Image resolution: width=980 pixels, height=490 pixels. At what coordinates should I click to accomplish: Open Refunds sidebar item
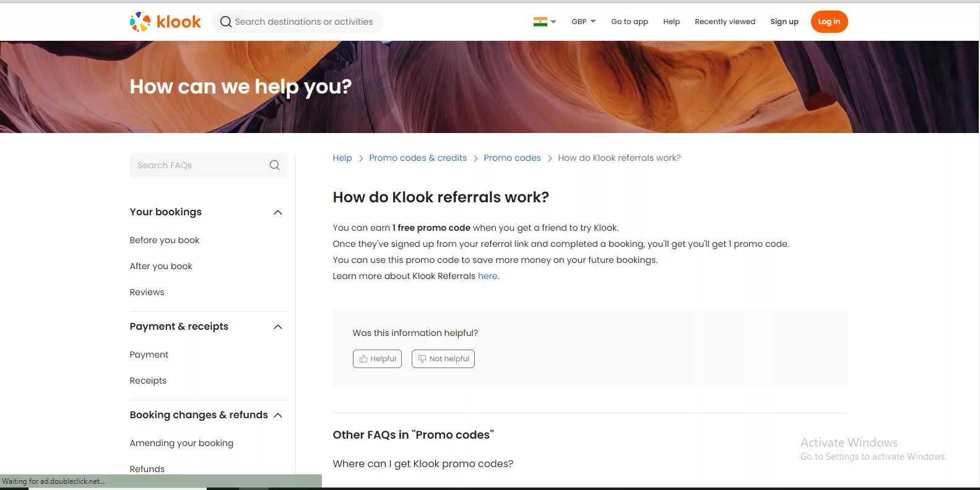pyautogui.click(x=147, y=469)
